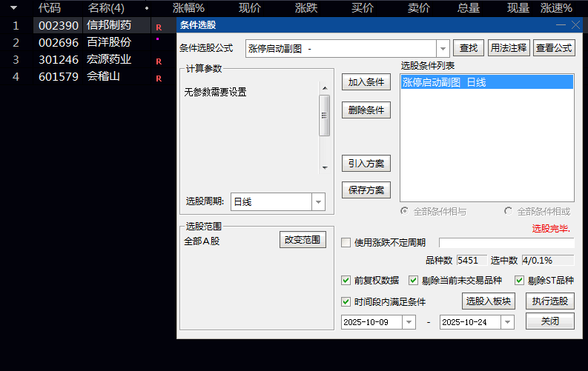Open the start date 2025-10-09 dropdown arrow
This screenshot has height=371, width=588.
pyautogui.click(x=409, y=322)
